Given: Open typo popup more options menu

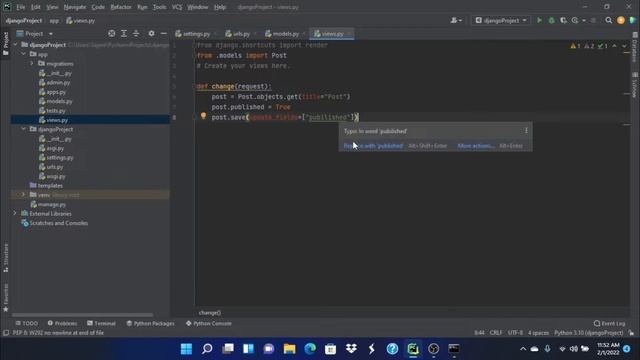Looking at the screenshot, I should (x=526, y=131).
